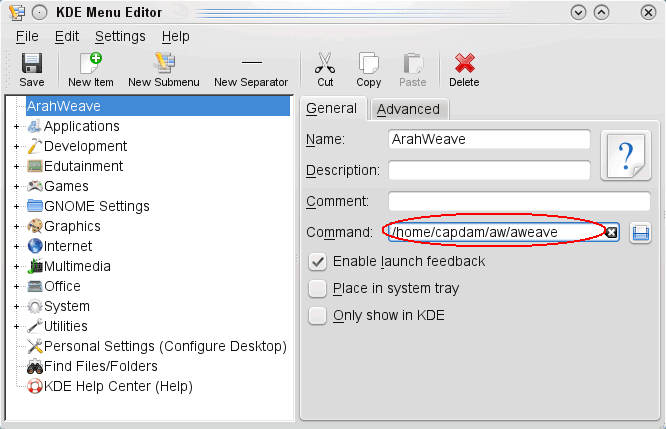Click the Graphics palette icon
The height and width of the screenshot is (429, 666).
[x=34, y=226]
